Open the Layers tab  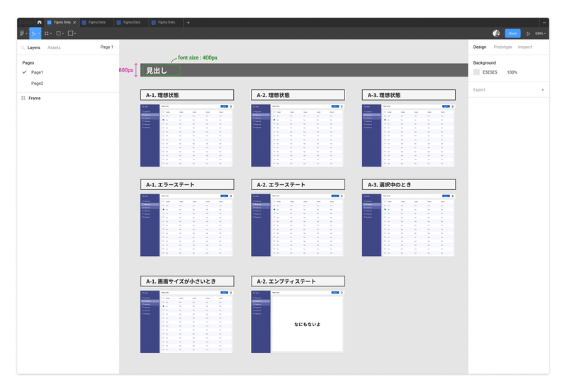[33, 47]
